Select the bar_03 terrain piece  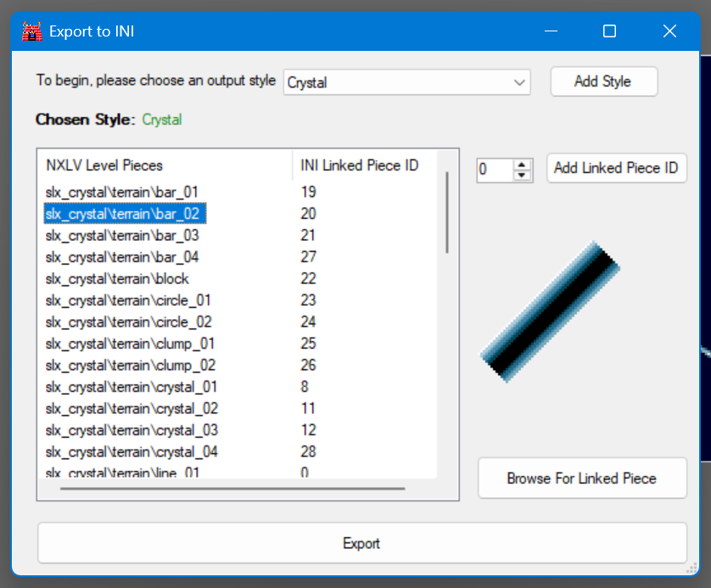pyautogui.click(x=122, y=235)
